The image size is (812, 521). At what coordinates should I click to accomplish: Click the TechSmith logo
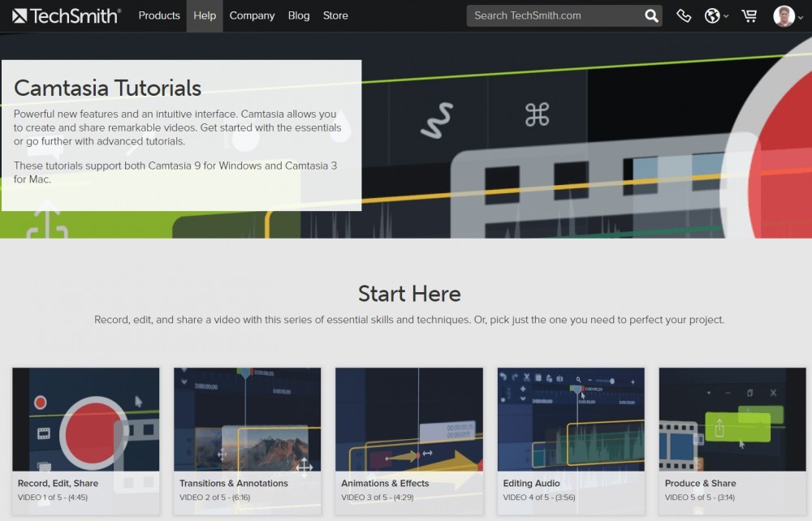point(67,16)
